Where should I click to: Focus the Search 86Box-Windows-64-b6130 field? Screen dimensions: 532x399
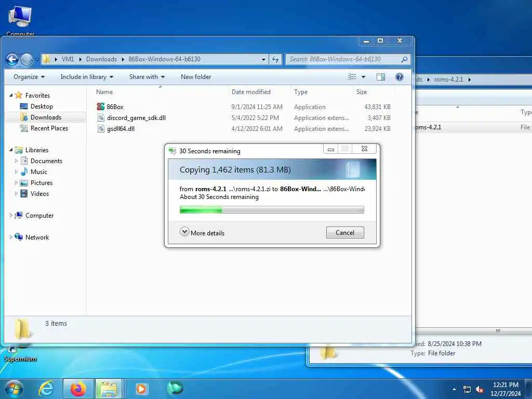click(x=348, y=59)
